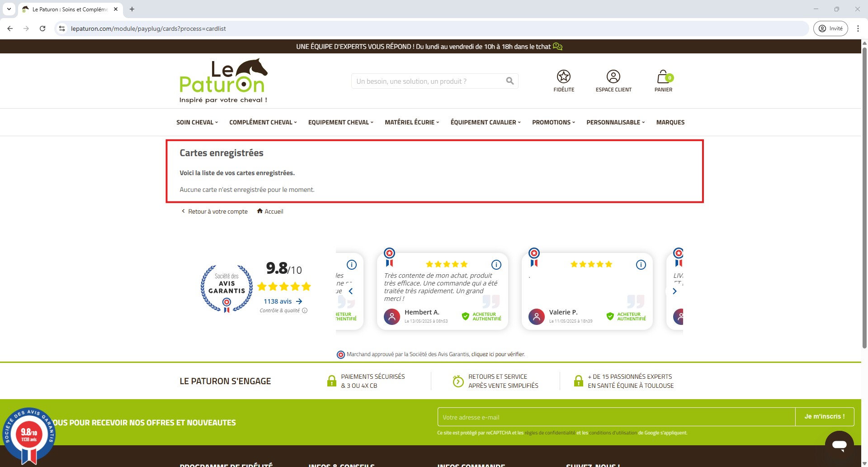
Task: Open the Marques menu item
Action: tap(670, 122)
